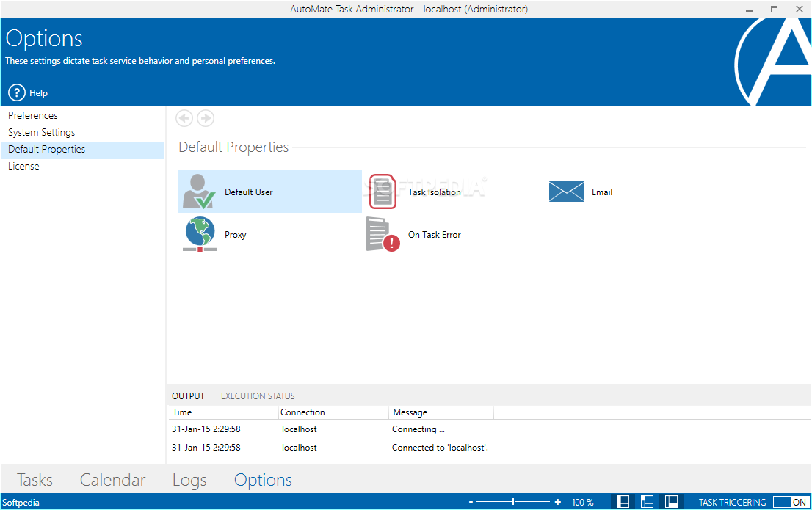Image resolution: width=812 pixels, height=510 pixels.
Task: Maximize the AutoMate Task Administrator window
Action: point(775,10)
